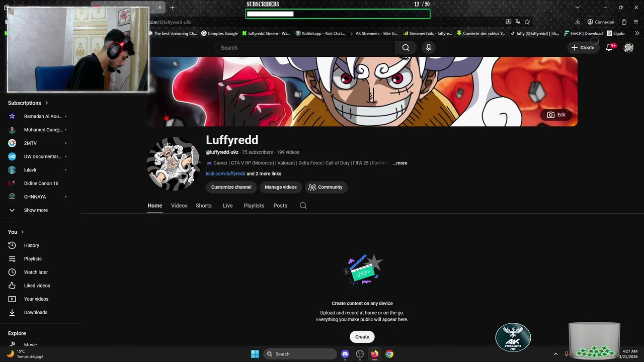The width and height of the screenshot is (644, 362).
Task: Open browser downloads arrow icon
Action: (x=578, y=22)
